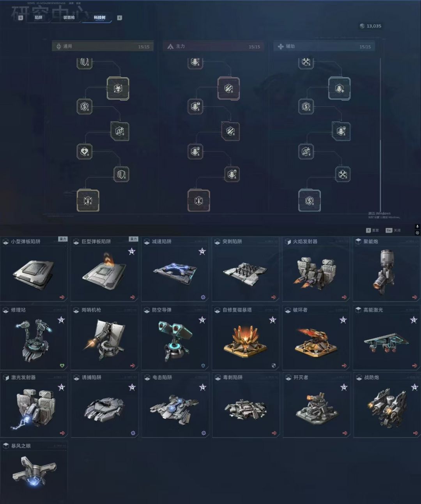Click the heart-plus health node in 通用 tree

coord(85,152)
